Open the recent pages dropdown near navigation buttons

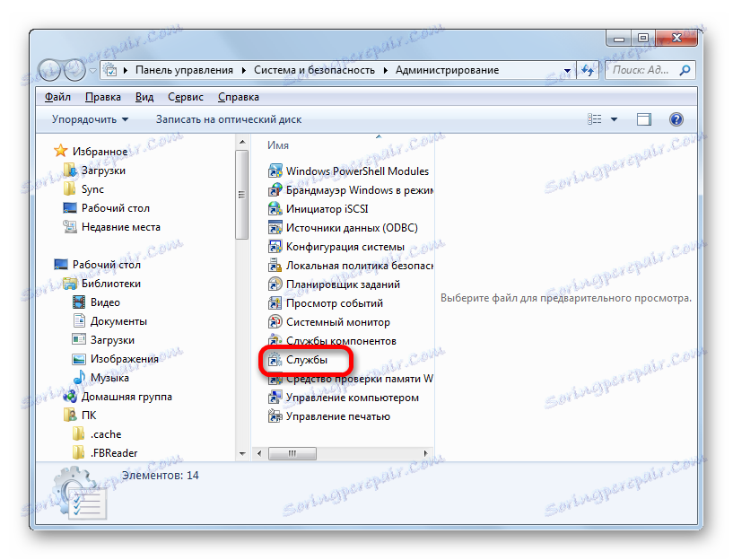pos(92,71)
